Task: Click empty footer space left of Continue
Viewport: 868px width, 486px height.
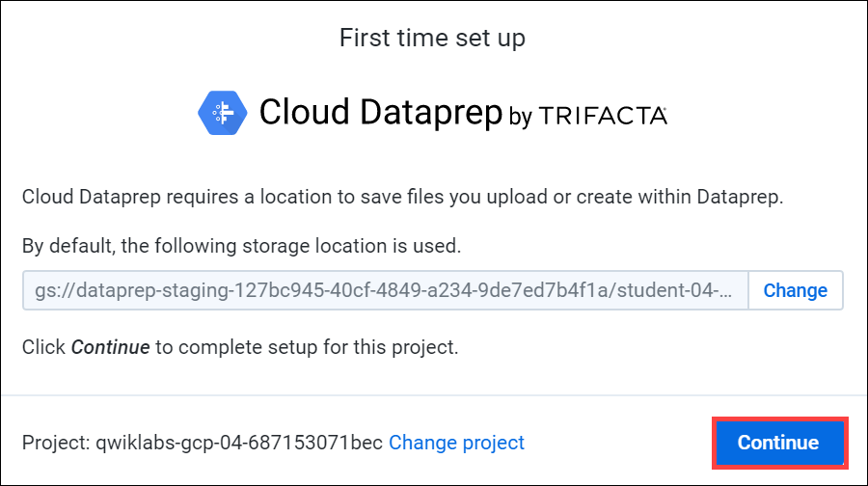Action: (617, 443)
